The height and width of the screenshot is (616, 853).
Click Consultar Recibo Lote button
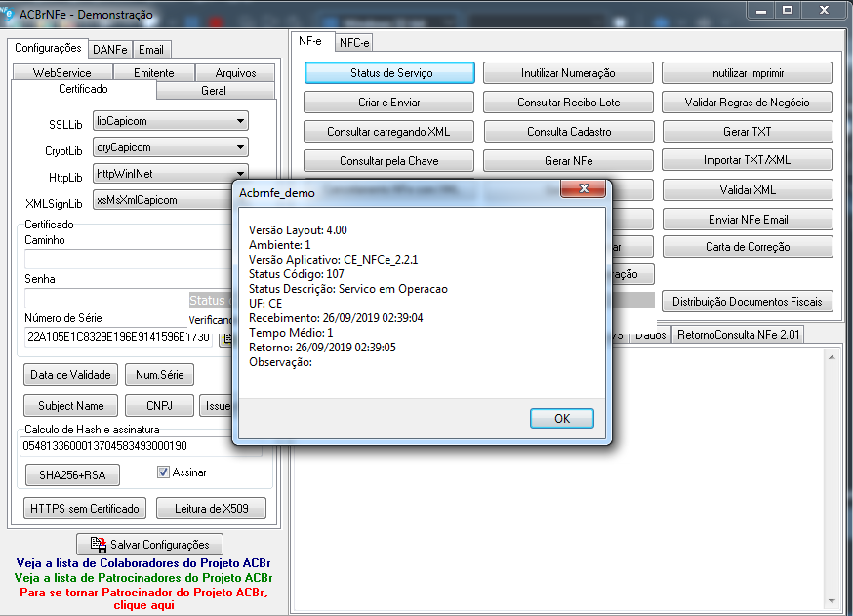(568, 103)
